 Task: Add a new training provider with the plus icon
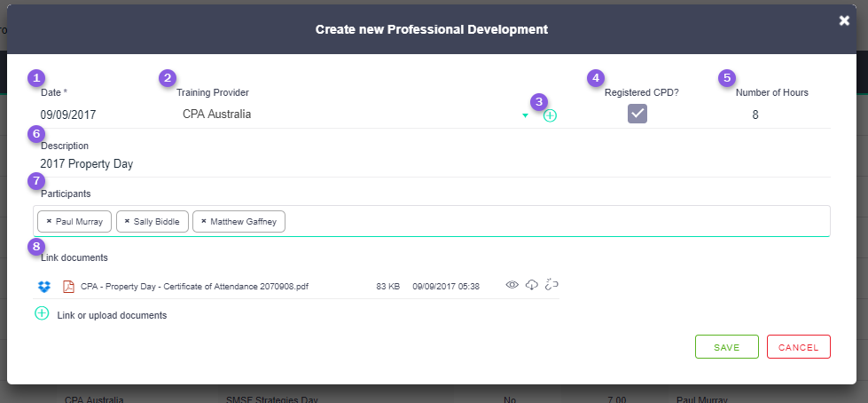click(x=550, y=115)
